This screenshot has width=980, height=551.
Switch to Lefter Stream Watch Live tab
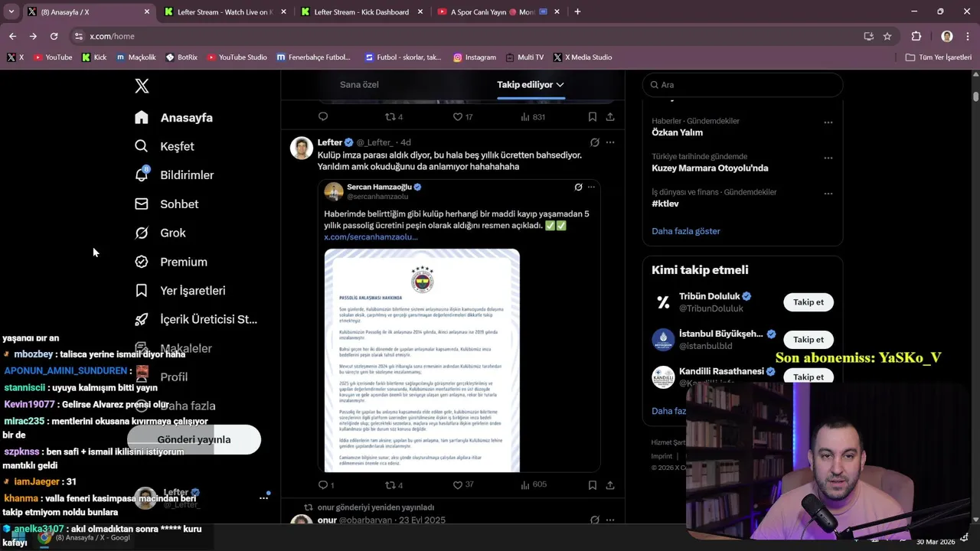[224, 11]
